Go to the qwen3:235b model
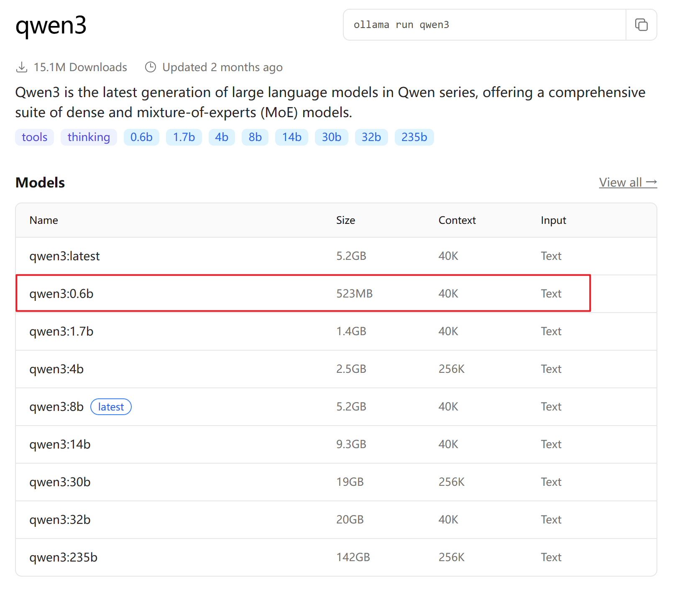 tap(63, 557)
